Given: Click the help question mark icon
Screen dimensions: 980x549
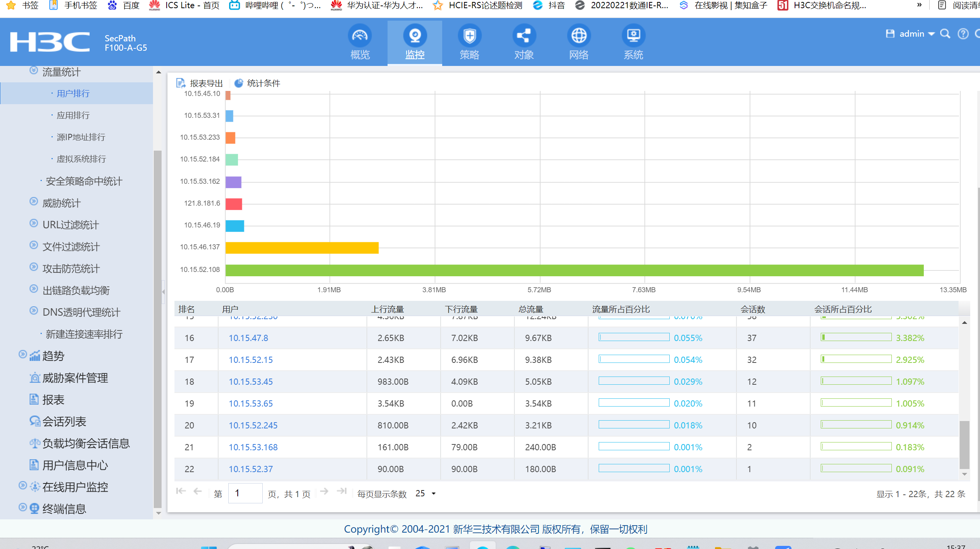Looking at the screenshot, I should point(963,34).
